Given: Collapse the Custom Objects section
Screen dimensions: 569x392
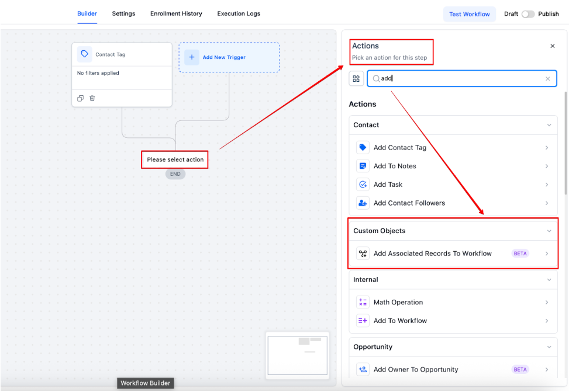Looking at the screenshot, I should [x=549, y=231].
